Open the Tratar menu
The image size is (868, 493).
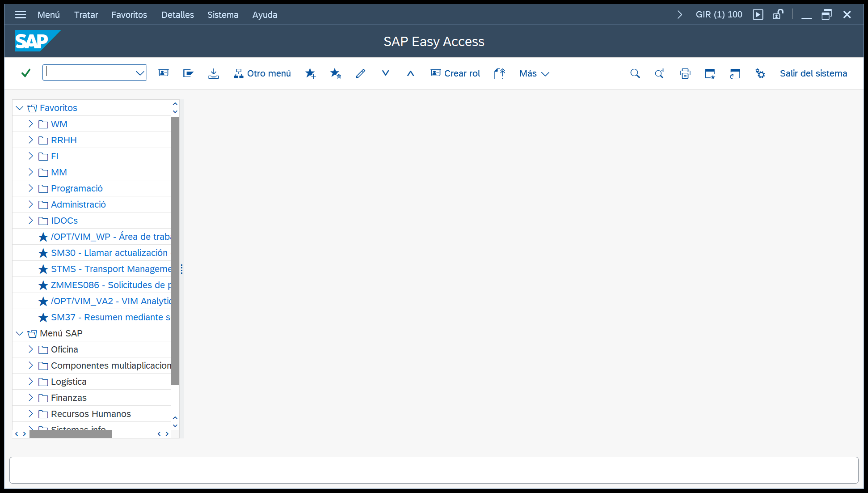pyautogui.click(x=86, y=15)
